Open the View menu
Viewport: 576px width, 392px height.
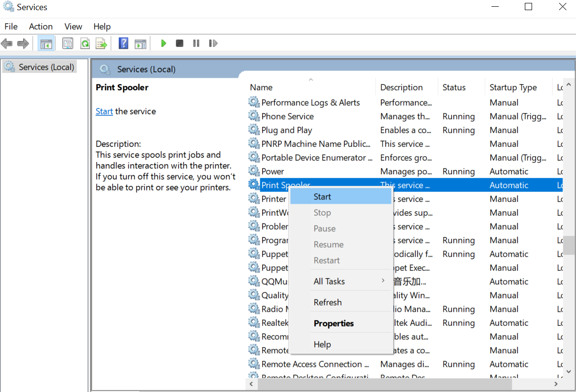(73, 27)
